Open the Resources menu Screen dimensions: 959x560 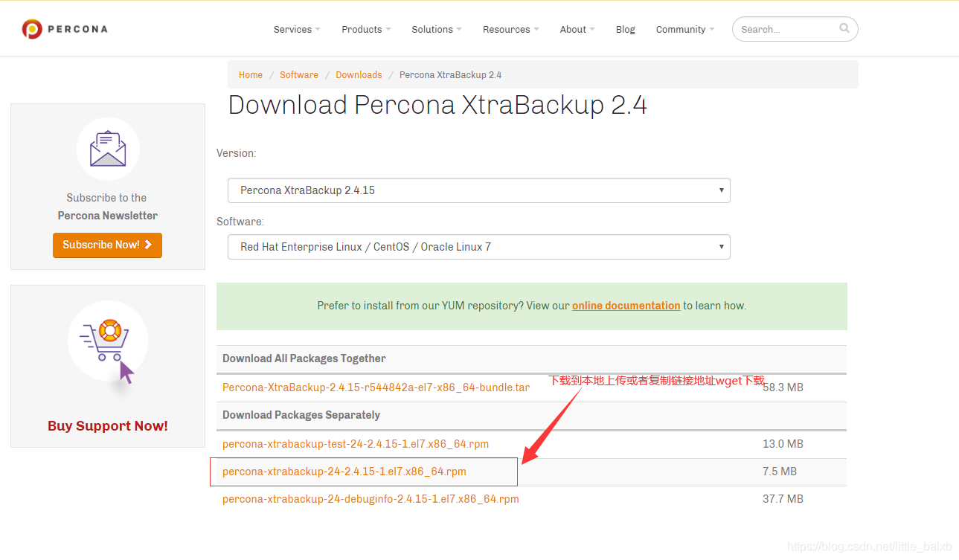(x=510, y=30)
